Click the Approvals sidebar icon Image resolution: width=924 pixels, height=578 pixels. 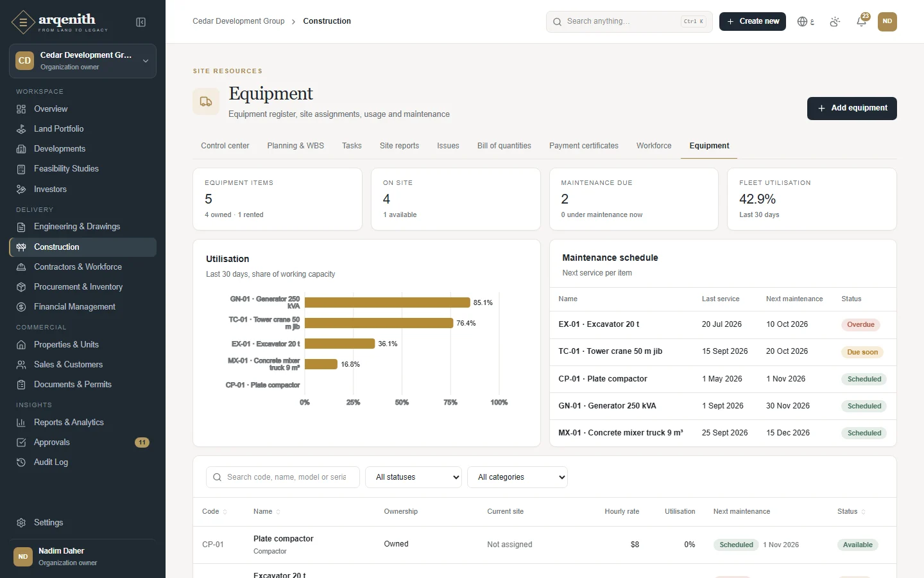(21, 442)
